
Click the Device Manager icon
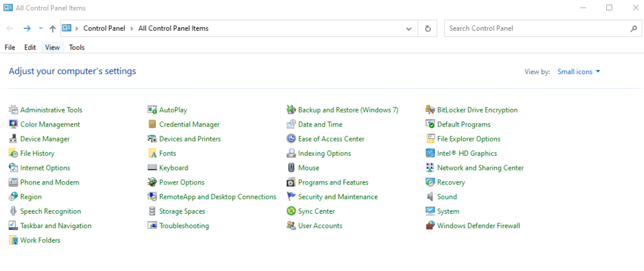coord(14,139)
